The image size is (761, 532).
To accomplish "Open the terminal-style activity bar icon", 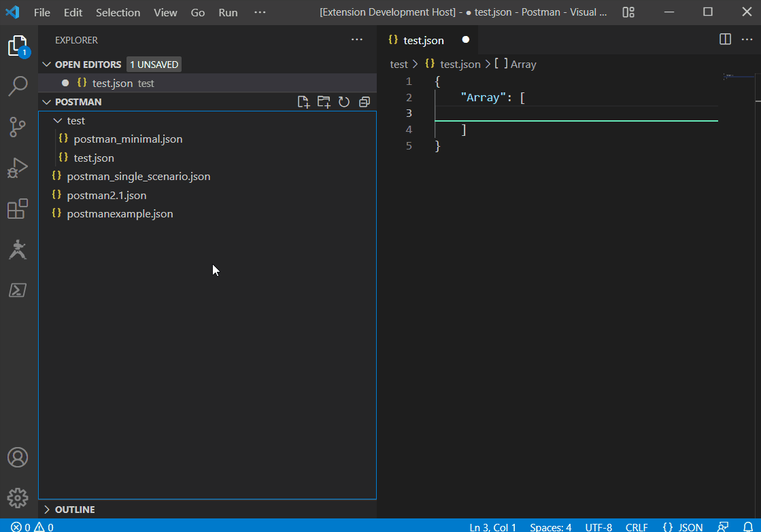I will (18, 290).
